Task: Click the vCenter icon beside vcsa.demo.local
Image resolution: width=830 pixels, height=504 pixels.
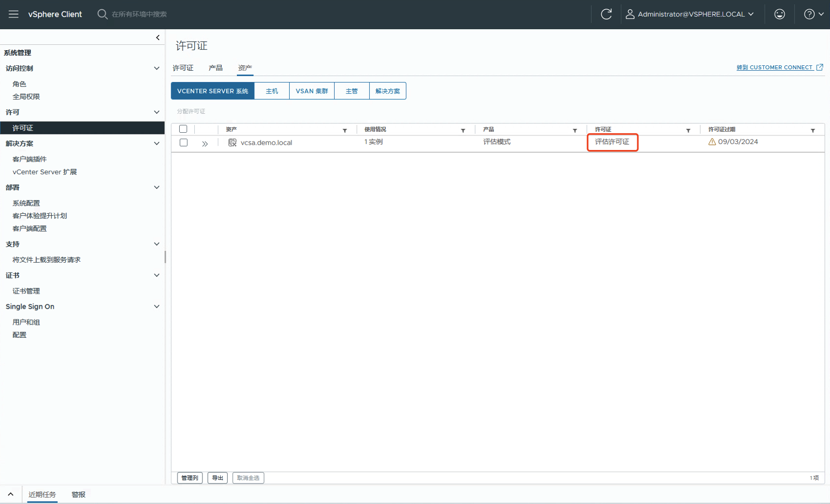Action: coord(232,142)
